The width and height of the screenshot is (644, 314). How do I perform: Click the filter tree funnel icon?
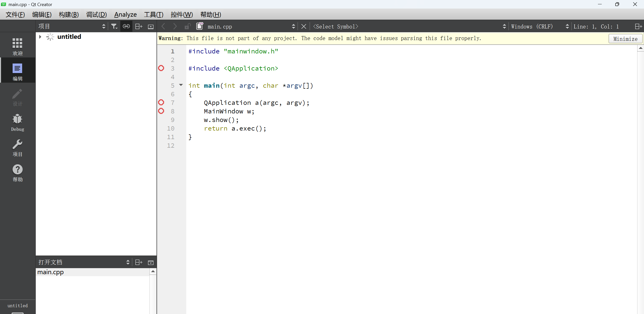point(114,26)
